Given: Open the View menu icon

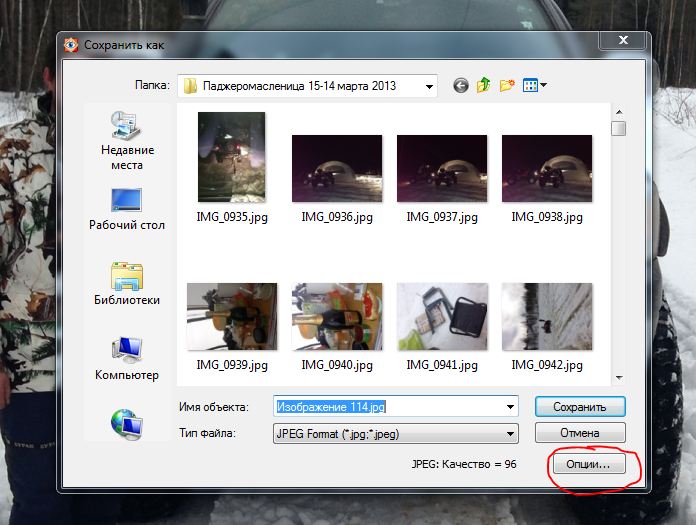Looking at the screenshot, I should click(535, 86).
